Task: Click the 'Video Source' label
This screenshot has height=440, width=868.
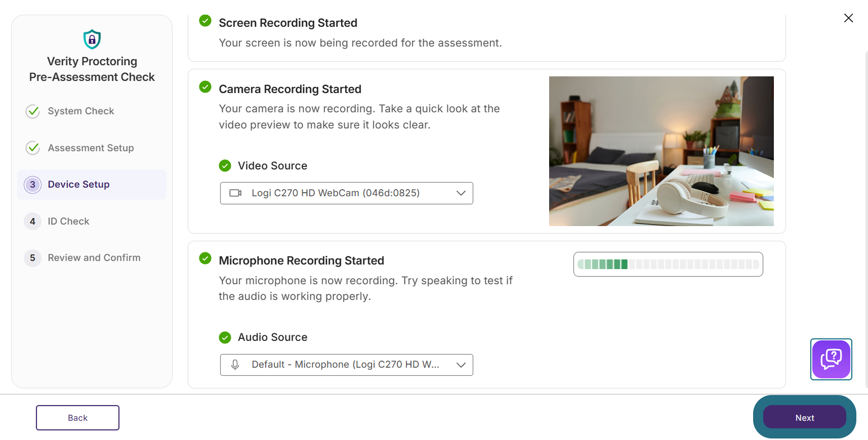Action: coord(273,166)
